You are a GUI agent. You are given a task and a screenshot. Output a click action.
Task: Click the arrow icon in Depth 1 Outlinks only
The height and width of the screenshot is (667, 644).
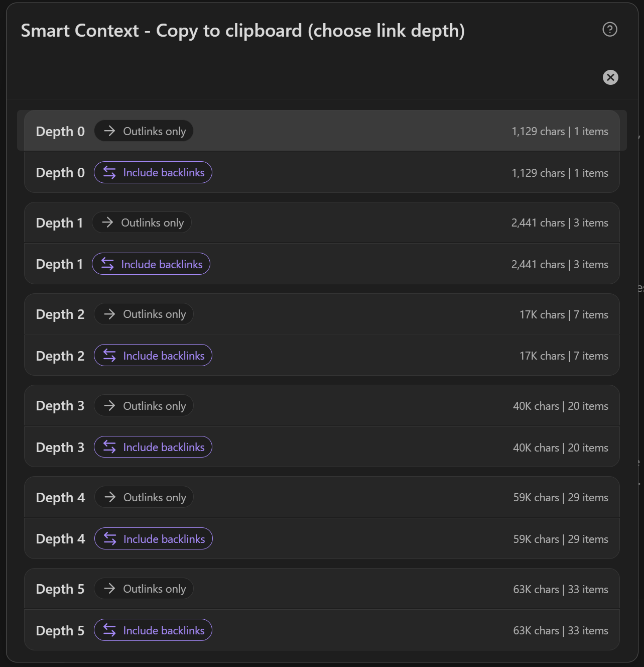click(107, 223)
